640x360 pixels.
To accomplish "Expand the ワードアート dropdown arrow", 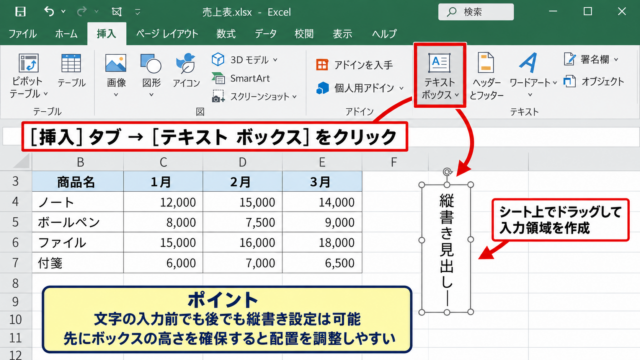I will [x=555, y=83].
